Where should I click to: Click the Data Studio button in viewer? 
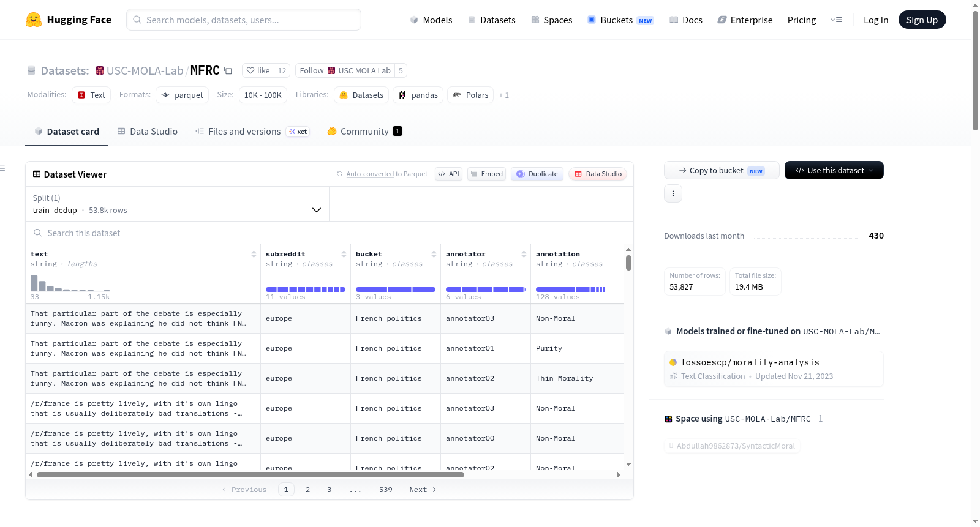point(598,174)
